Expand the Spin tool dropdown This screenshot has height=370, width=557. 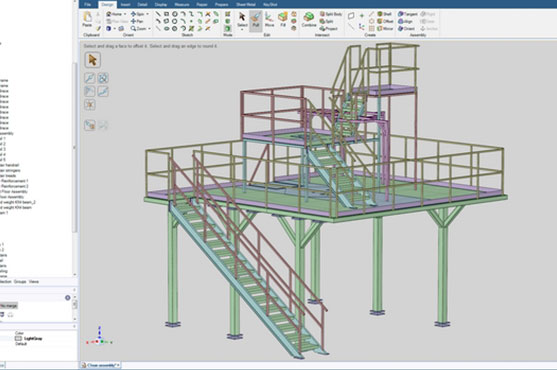pos(147,14)
